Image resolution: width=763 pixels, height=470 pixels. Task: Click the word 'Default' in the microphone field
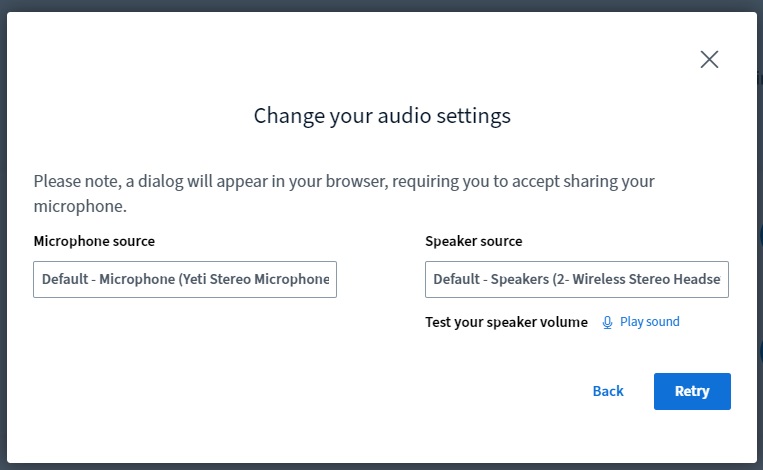point(64,280)
